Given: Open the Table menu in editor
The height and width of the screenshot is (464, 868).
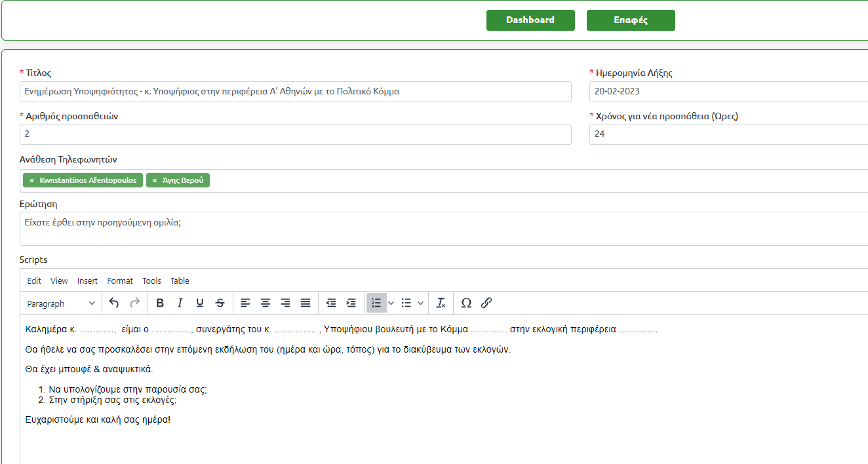Looking at the screenshot, I should [x=180, y=280].
